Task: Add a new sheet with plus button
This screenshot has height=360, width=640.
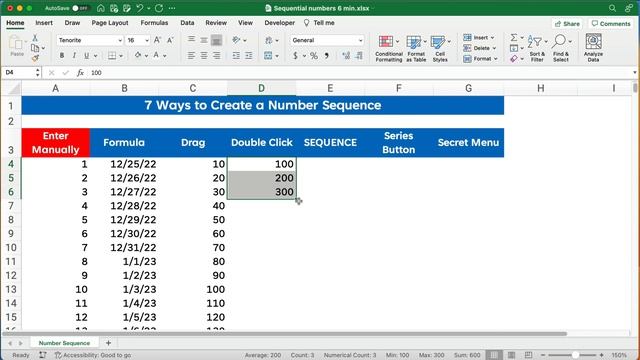Action: [108, 343]
